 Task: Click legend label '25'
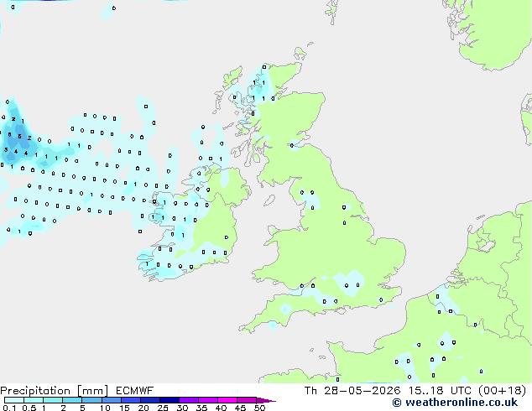(x=163, y=408)
